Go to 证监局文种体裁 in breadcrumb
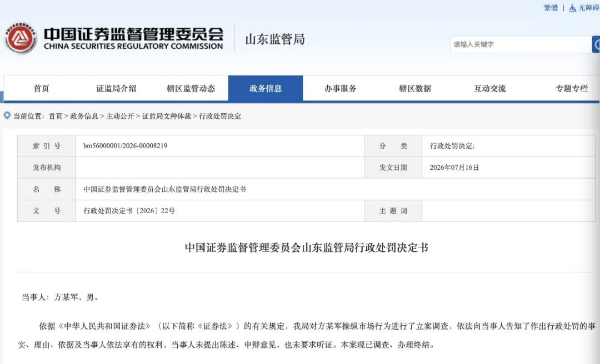This screenshot has width=600, height=364. [x=167, y=116]
